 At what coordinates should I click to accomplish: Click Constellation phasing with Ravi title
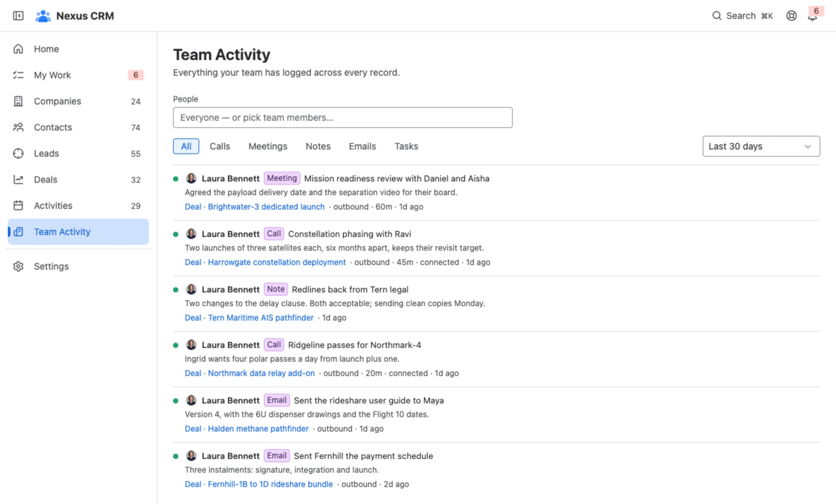349,234
